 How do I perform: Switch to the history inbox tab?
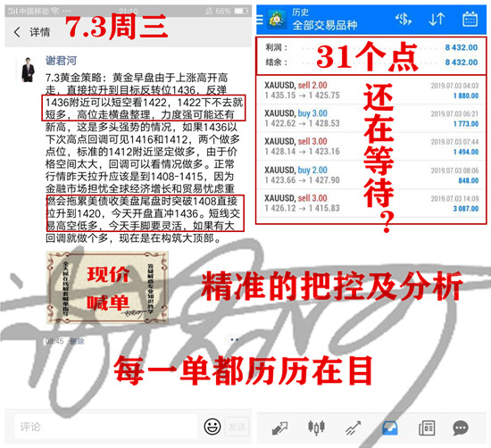pos(390,427)
